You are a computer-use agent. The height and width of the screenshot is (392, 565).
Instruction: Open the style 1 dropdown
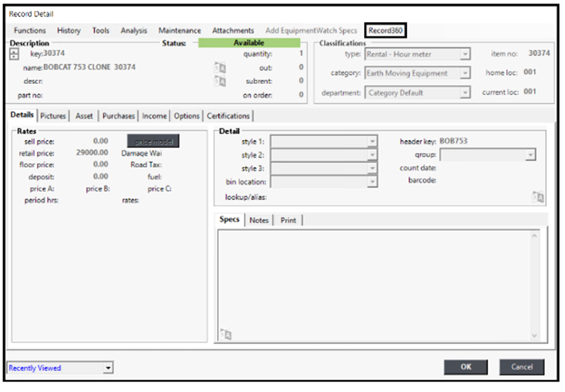(x=372, y=142)
